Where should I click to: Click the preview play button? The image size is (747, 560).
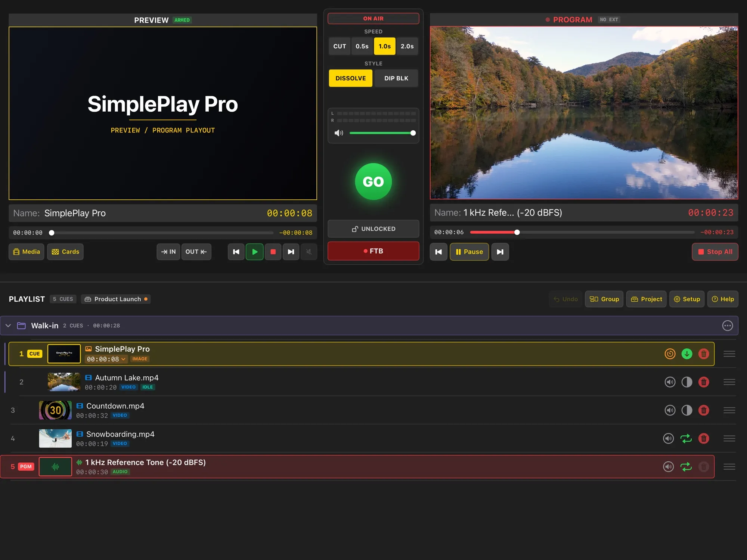(x=254, y=252)
